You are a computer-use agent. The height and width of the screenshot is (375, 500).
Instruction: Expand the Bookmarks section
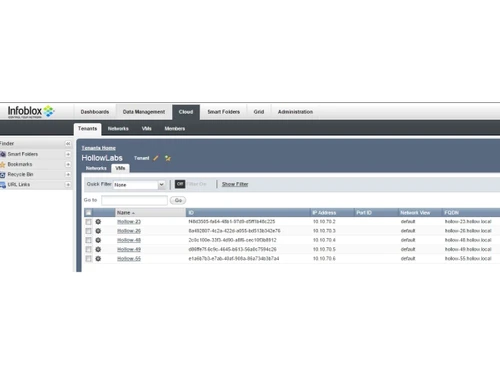click(68, 164)
